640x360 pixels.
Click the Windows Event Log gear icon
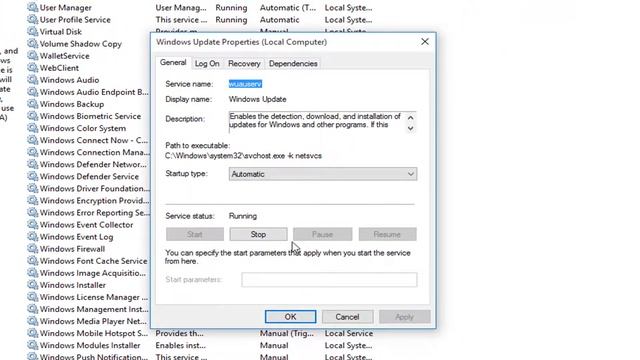(32, 237)
